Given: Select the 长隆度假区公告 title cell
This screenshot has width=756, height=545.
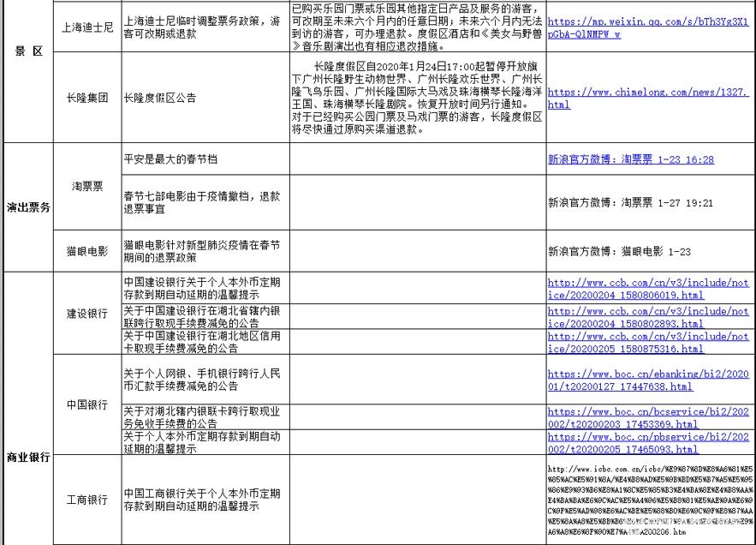Looking at the screenshot, I should pyautogui.click(x=203, y=98).
